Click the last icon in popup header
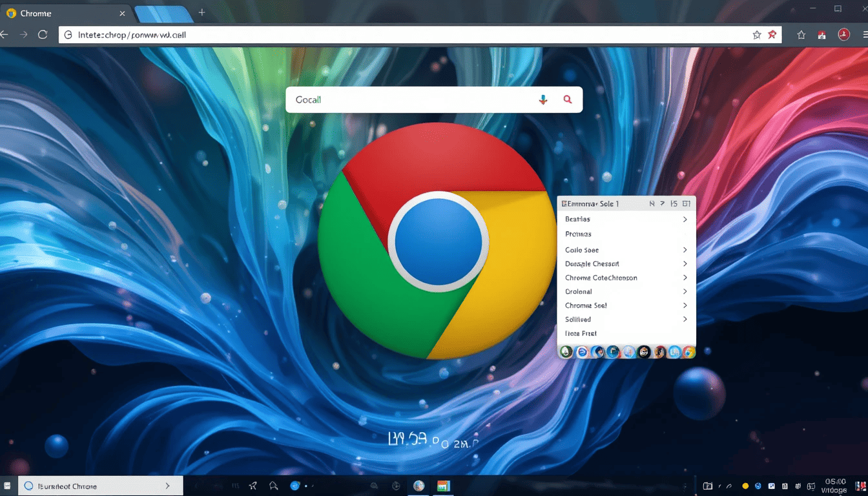868x496 pixels. coord(686,203)
